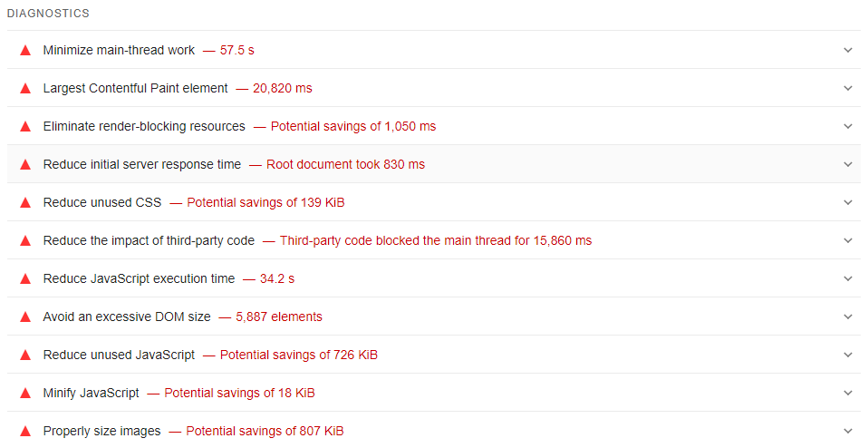Viewport: 868px width, 448px height.
Task: Select the Largest Contentful Paint element title
Action: coord(136,89)
